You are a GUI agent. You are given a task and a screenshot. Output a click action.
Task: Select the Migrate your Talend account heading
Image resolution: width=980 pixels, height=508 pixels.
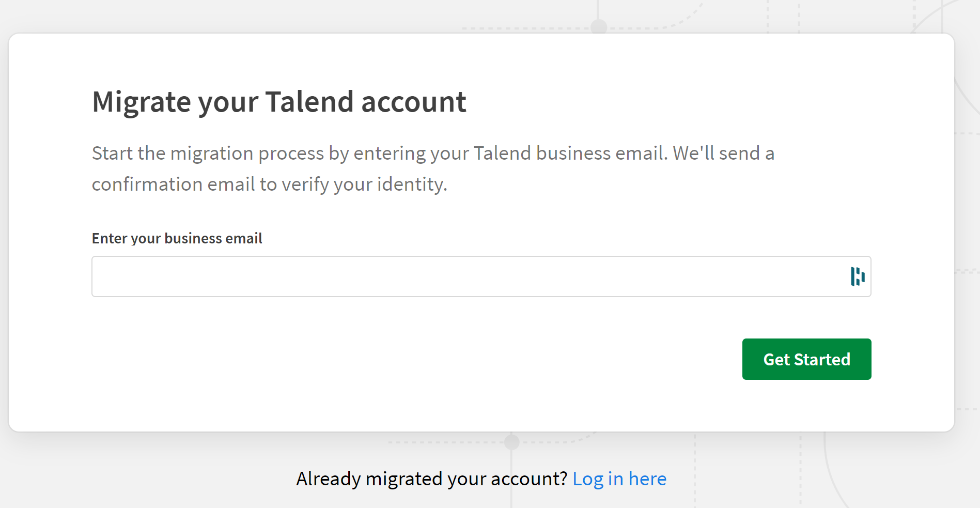click(x=279, y=102)
